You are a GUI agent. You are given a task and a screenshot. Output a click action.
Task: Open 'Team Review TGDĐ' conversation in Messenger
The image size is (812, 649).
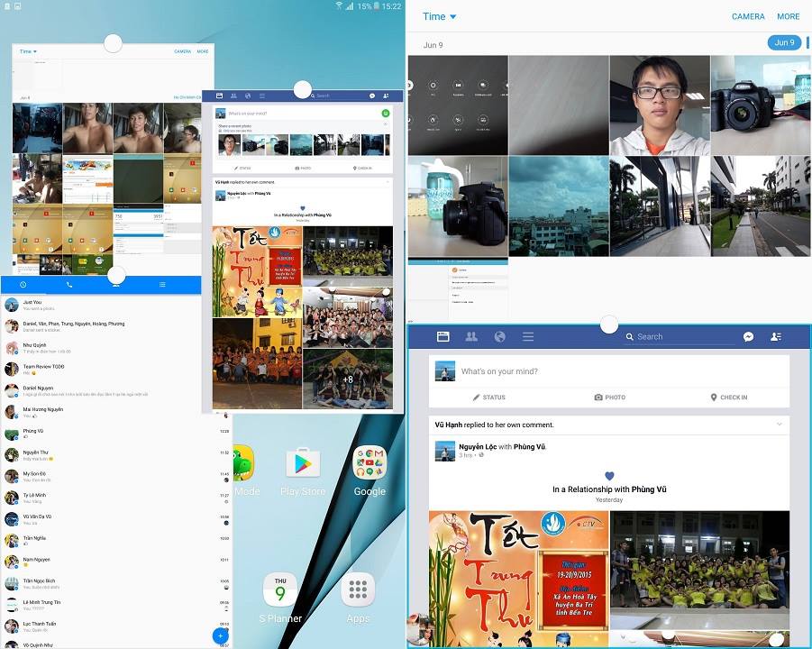tap(101, 370)
